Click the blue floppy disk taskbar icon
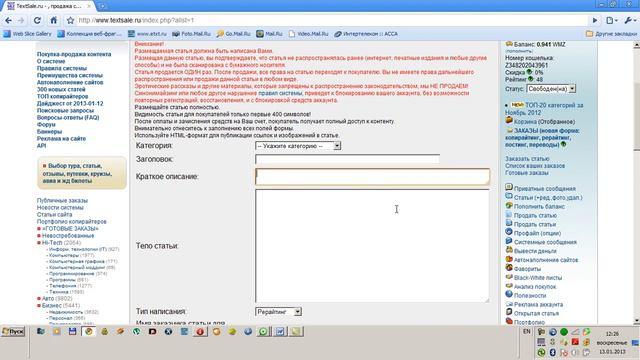This screenshot has width=640, height=360. [72, 331]
